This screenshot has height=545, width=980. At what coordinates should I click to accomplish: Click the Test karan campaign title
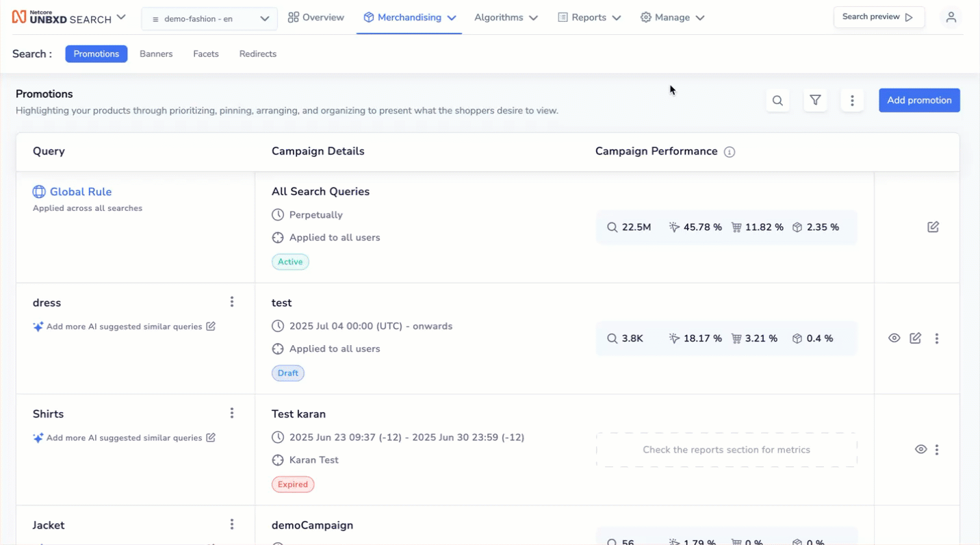pos(298,414)
